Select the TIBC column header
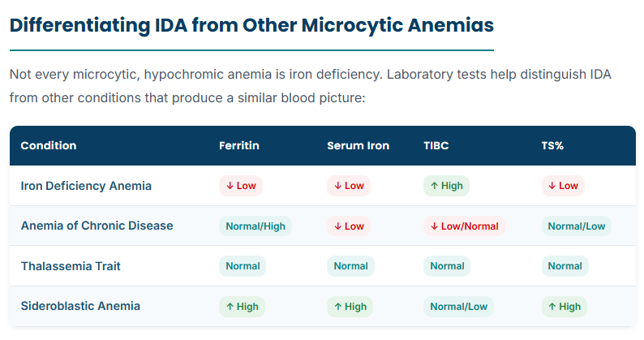The height and width of the screenshot is (340, 644). (x=436, y=145)
